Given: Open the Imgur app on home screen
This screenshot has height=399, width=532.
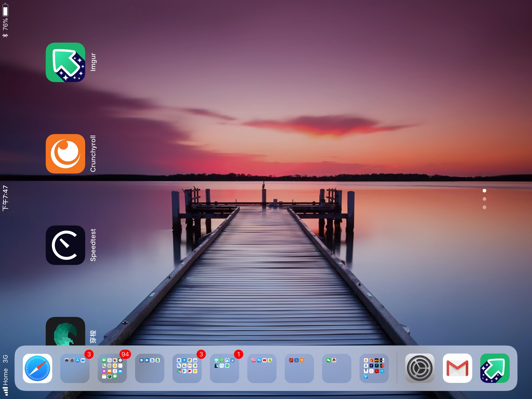Looking at the screenshot, I should pos(65,62).
